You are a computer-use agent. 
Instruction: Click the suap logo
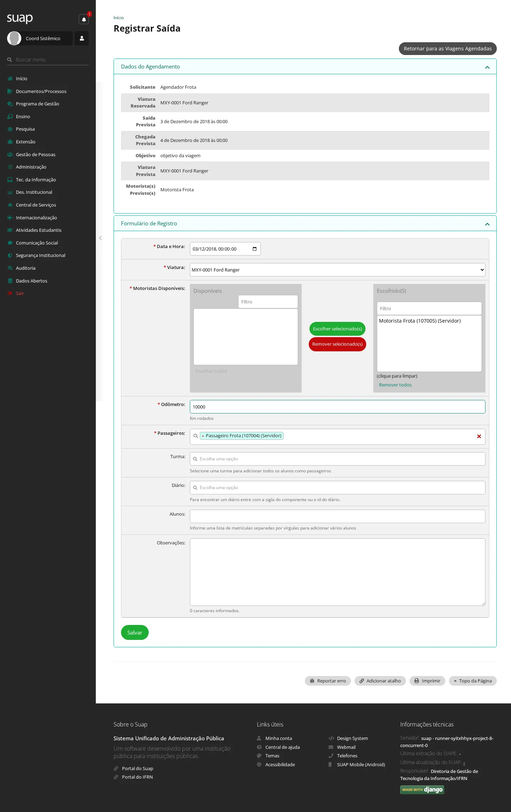click(20, 18)
